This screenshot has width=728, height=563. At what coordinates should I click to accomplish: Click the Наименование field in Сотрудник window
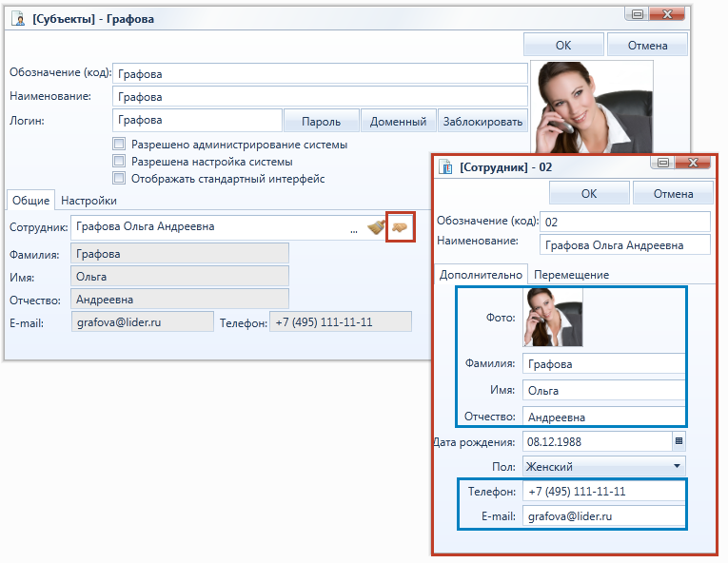point(625,244)
